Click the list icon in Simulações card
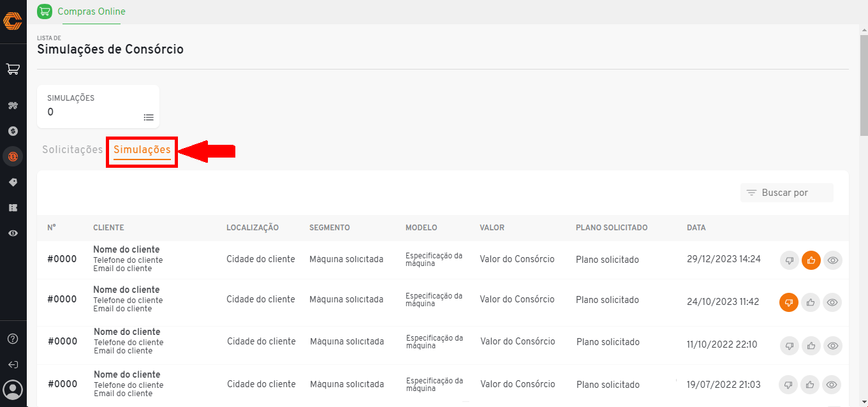This screenshot has width=868, height=407. (x=149, y=117)
